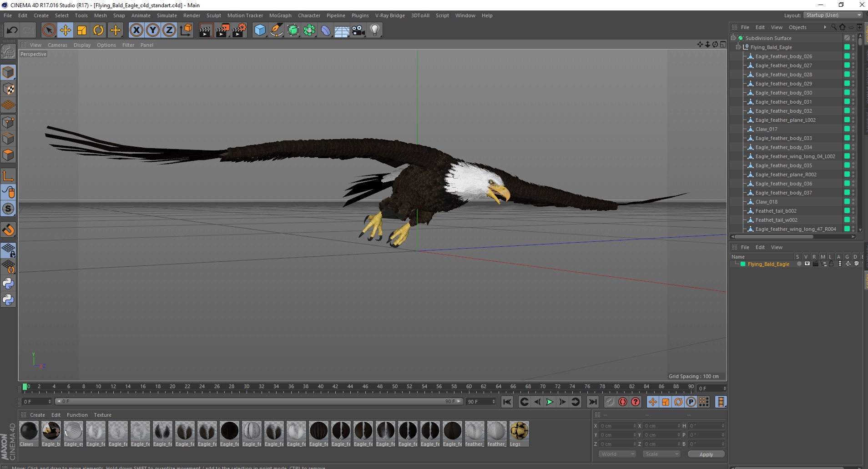Open viewport Cameras menu
This screenshot has width=868, height=469.
coord(57,45)
